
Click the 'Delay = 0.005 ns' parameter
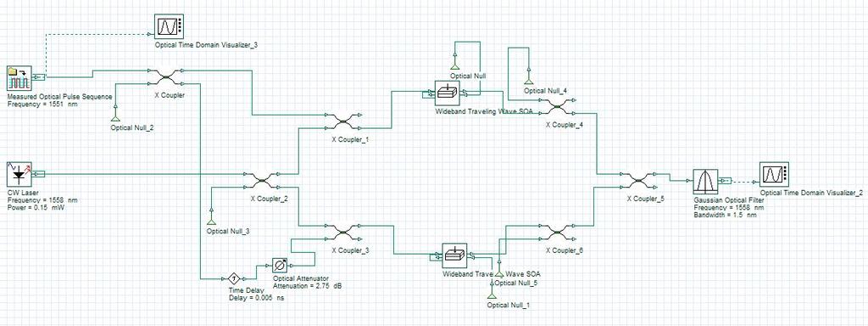click(x=256, y=298)
